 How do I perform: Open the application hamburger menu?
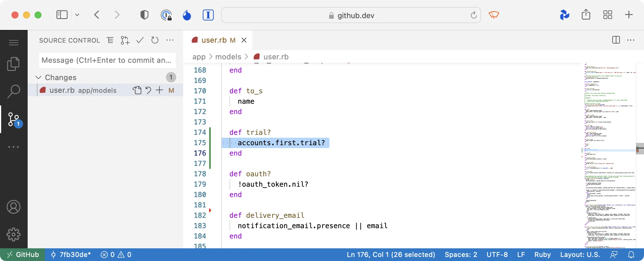[x=13, y=42]
